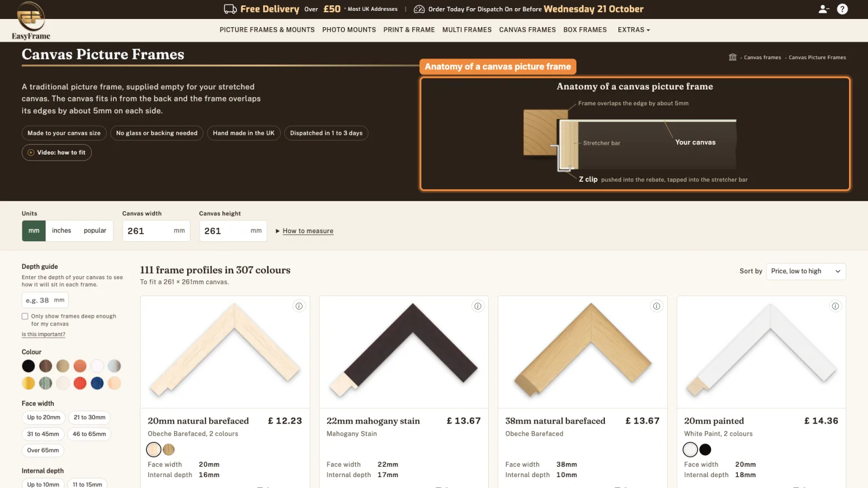The width and height of the screenshot is (868, 488).
Task: Choose darker wood colour for 20mm natural barefaced
Action: [169, 450]
